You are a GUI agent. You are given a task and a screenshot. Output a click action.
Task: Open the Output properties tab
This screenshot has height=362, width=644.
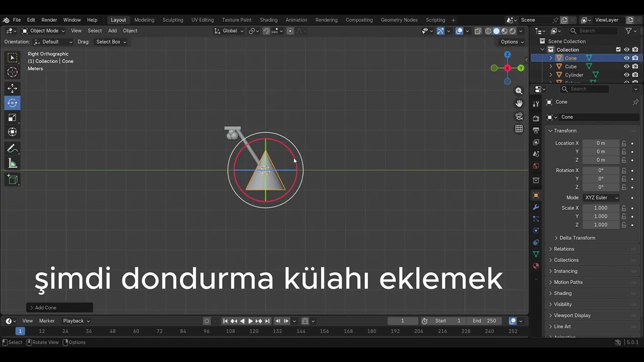click(536, 130)
